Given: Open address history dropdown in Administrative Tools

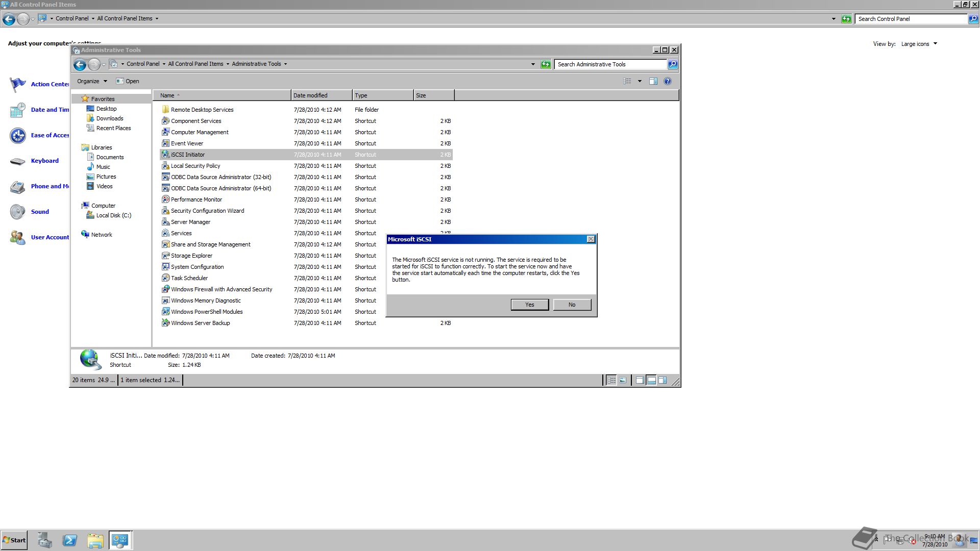Looking at the screenshot, I should click(x=533, y=64).
